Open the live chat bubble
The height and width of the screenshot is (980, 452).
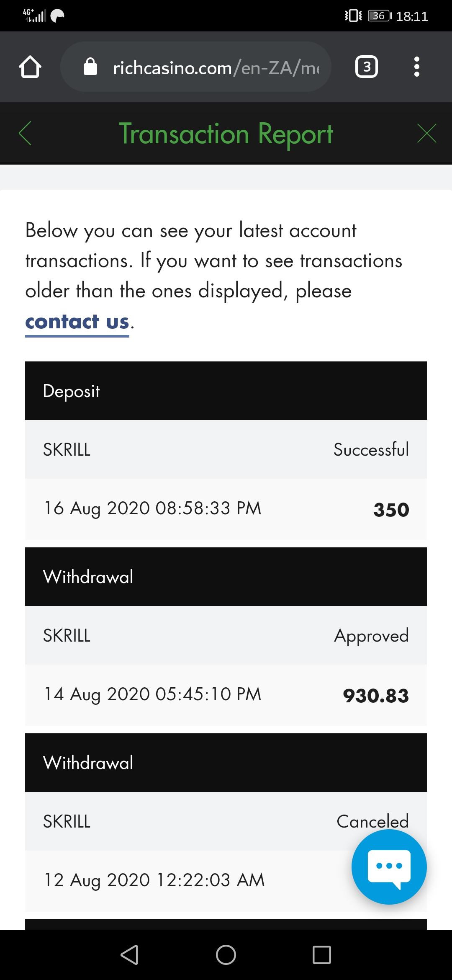click(x=389, y=867)
